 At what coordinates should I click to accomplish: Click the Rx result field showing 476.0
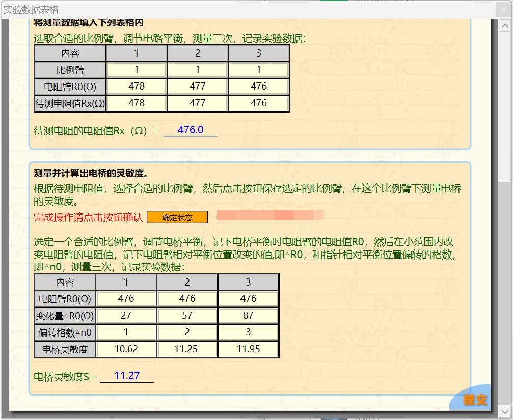[191, 130]
